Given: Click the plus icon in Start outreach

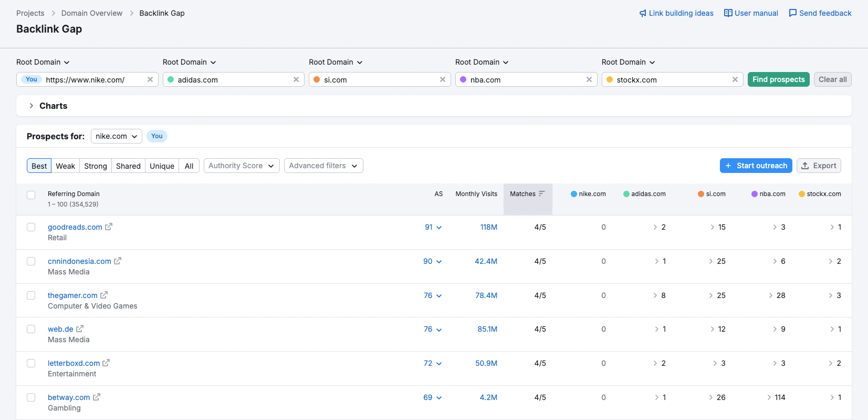Looking at the screenshot, I should pos(728,166).
